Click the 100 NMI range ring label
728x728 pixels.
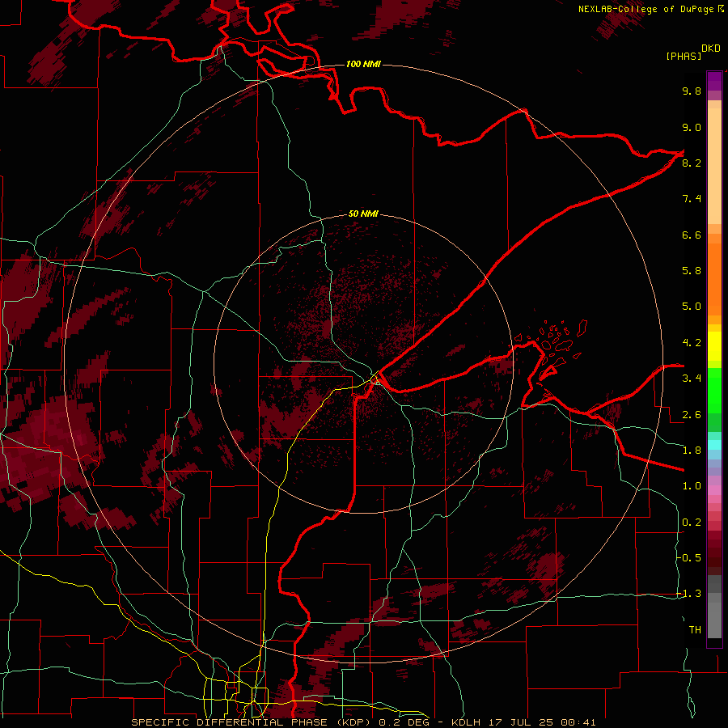tap(363, 64)
